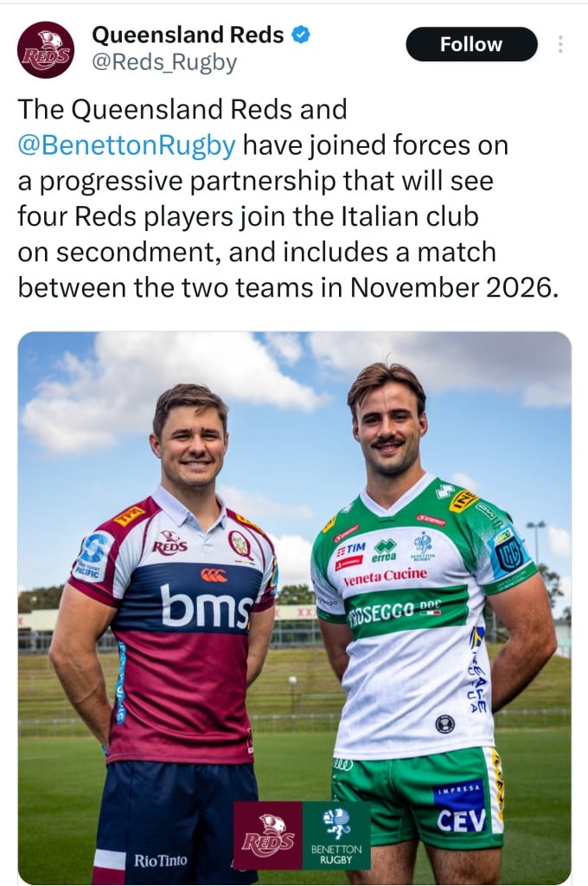Follow the Queensland Reds account
Viewport: 588px width, 886px height.
coord(471,44)
